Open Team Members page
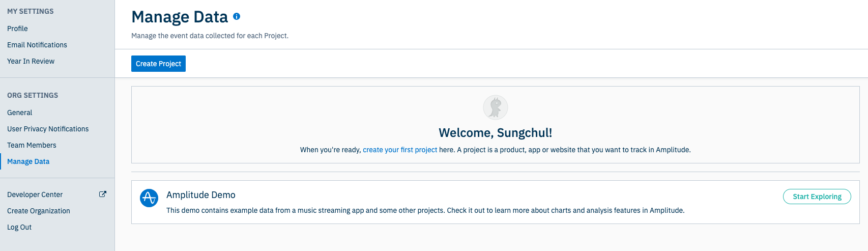Screen dimensions: 868x251 click(x=32, y=145)
